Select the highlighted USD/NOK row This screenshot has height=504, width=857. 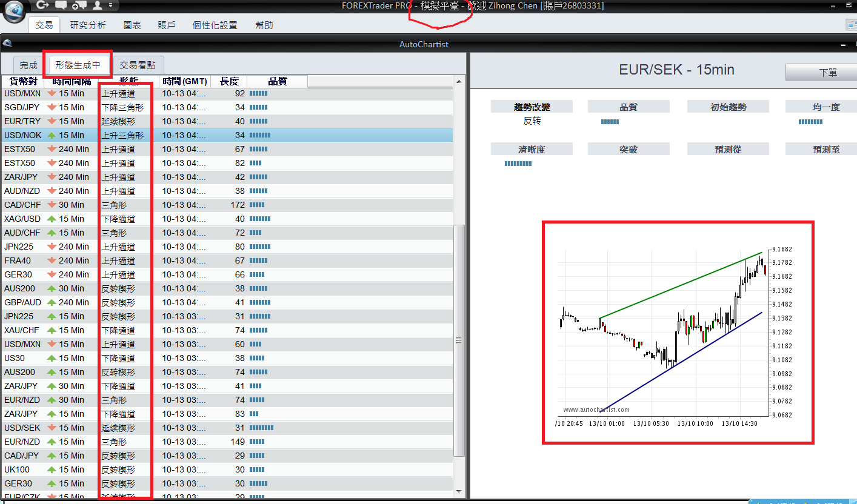[227, 135]
